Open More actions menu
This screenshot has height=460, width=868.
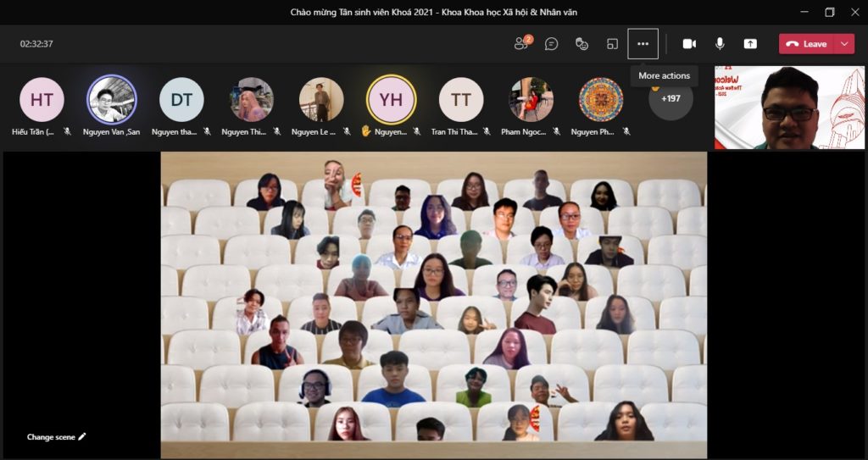643,44
